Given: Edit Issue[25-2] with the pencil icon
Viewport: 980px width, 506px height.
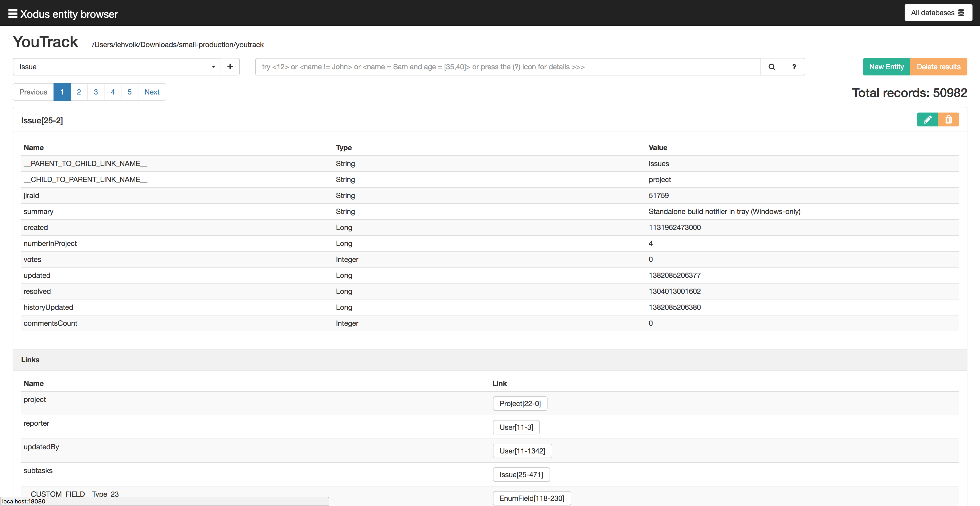Looking at the screenshot, I should click(927, 119).
